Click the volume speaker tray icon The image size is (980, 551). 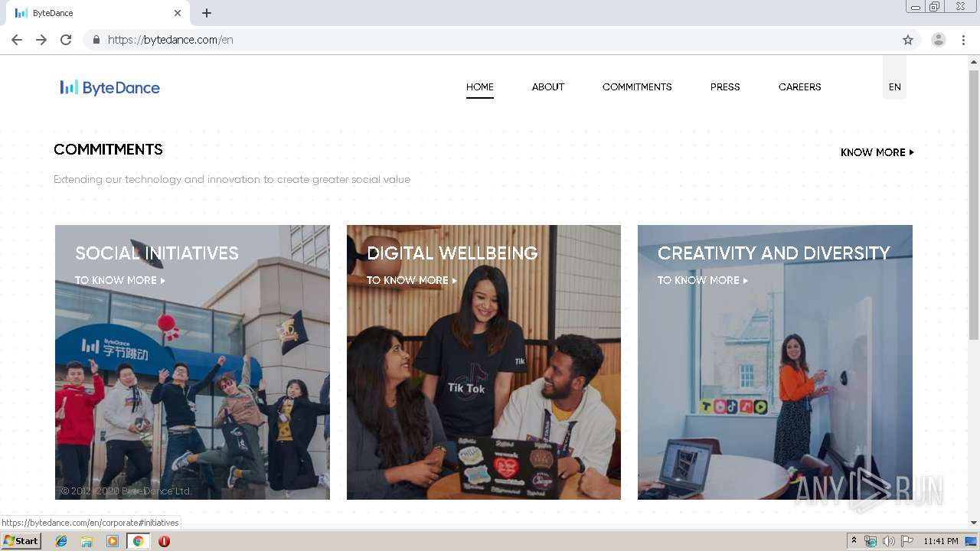888,541
